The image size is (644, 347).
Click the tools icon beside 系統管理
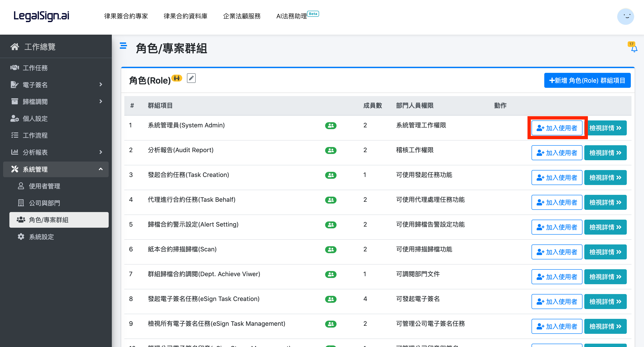(x=15, y=169)
